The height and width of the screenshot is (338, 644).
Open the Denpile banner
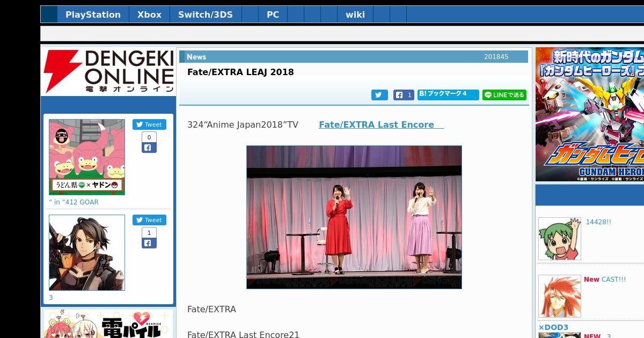click(x=108, y=324)
